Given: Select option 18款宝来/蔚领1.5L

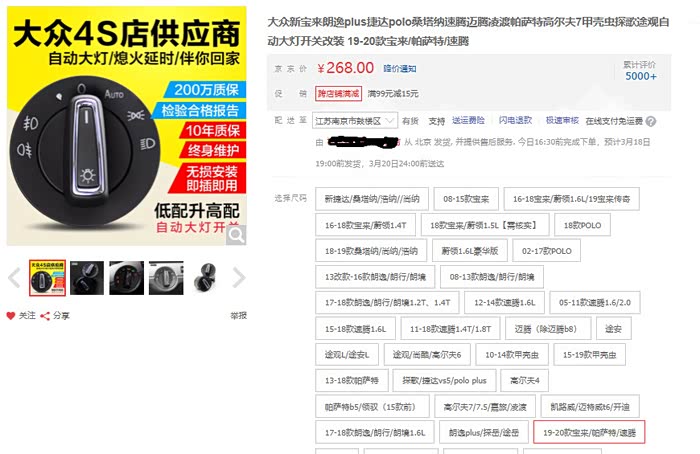Looking at the screenshot, I should pyautogui.click(x=485, y=225).
